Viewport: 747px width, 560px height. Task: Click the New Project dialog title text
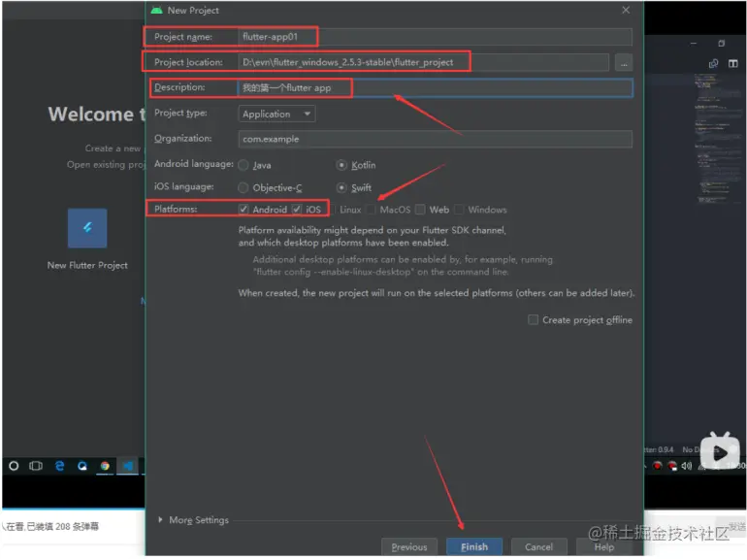coord(193,10)
